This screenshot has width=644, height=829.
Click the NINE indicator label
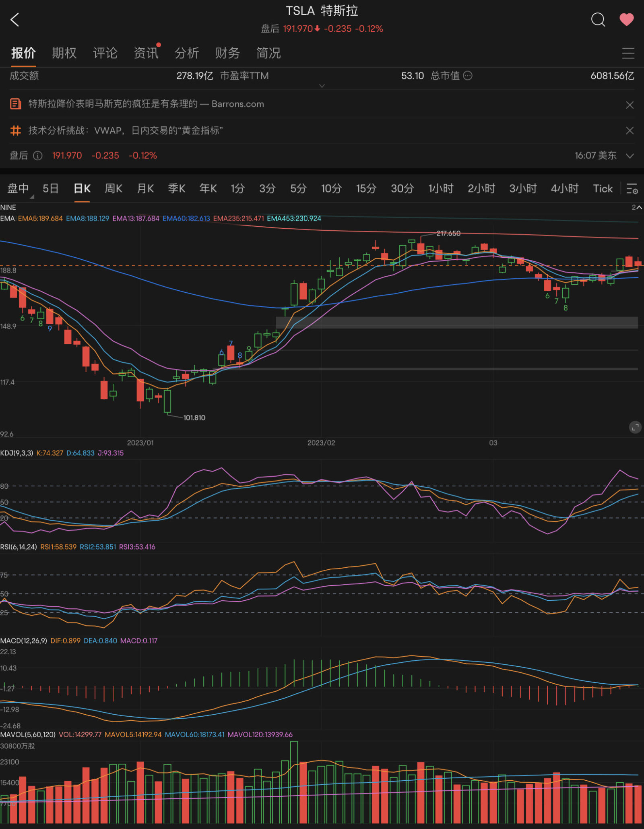pos(8,207)
